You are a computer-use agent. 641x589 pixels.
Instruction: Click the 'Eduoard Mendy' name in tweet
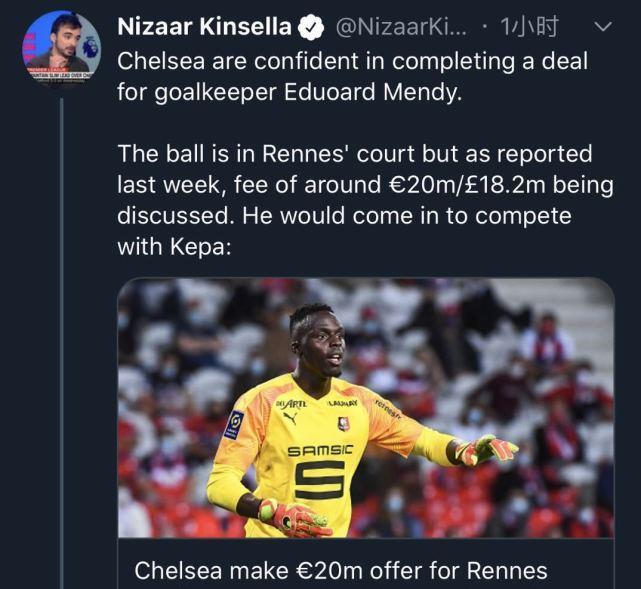point(373,92)
